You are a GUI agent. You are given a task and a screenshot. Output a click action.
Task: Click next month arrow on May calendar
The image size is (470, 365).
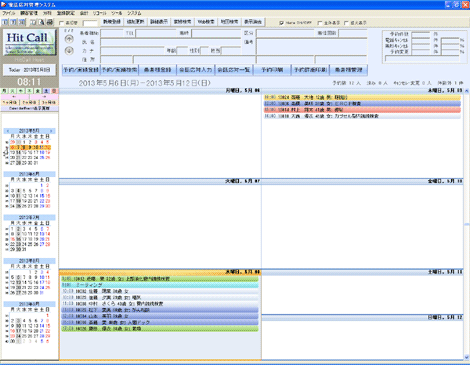(x=51, y=131)
